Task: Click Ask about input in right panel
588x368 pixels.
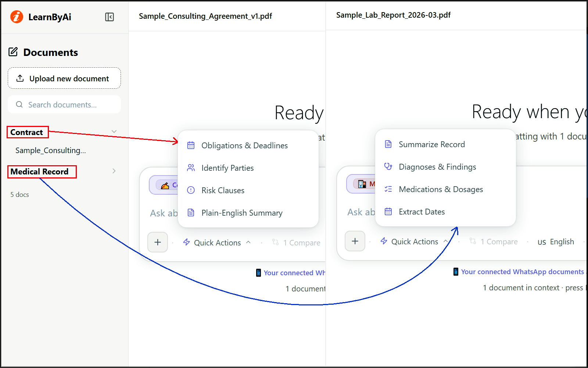Action: [x=361, y=212]
